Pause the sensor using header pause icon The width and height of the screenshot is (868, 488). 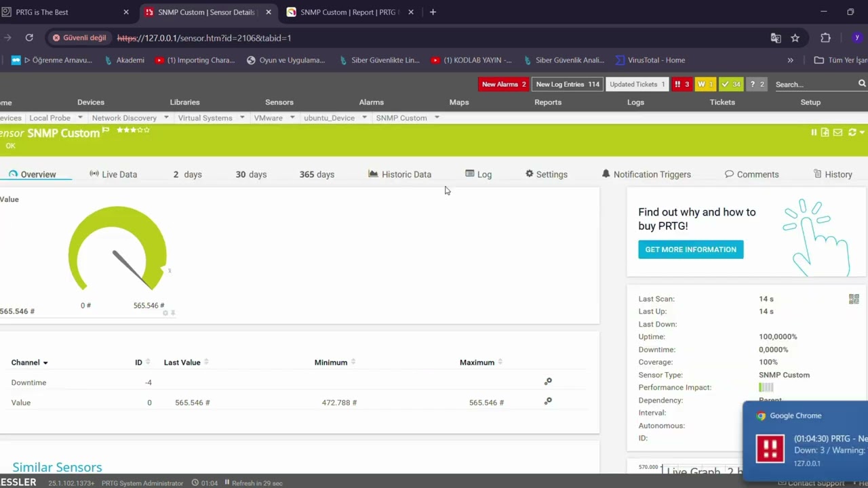point(814,133)
